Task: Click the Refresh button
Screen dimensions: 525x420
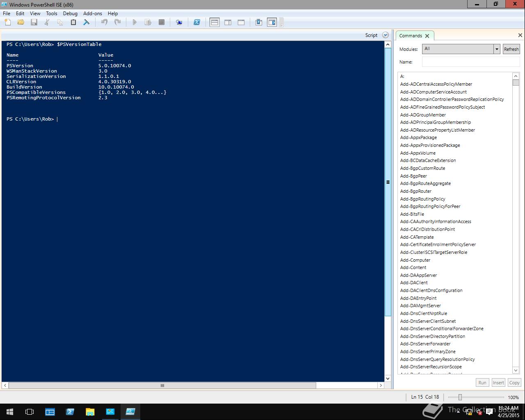Action: tap(511, 49)
